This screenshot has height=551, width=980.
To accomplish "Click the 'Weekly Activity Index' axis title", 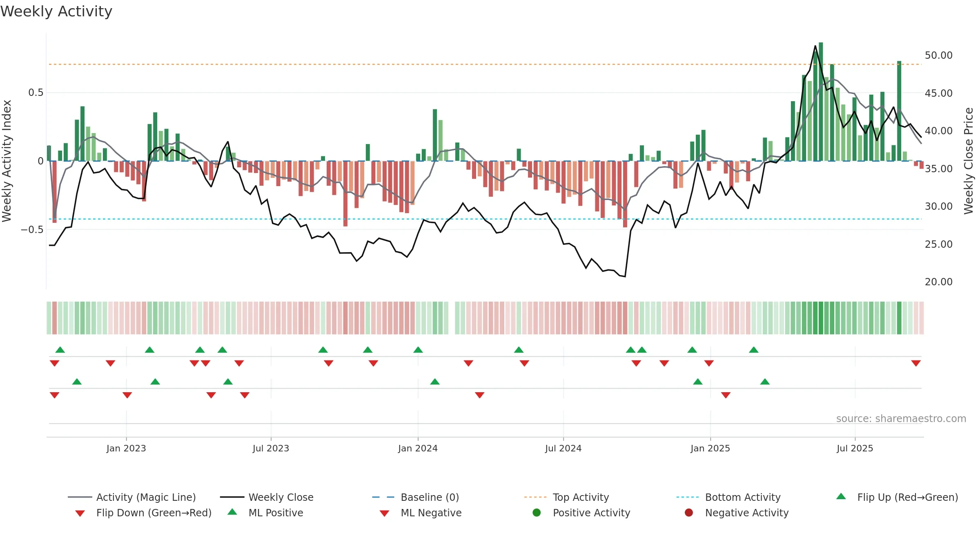I will click(x=7, y=161).
